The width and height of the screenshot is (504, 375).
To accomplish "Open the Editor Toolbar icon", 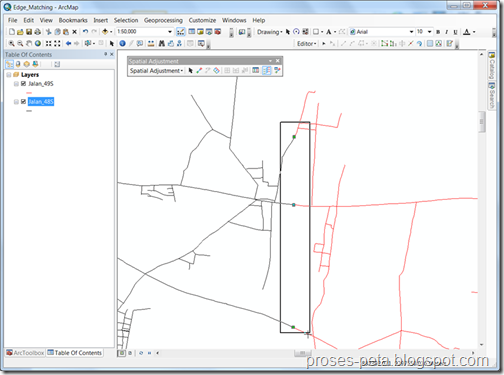I will click(180, 32).
